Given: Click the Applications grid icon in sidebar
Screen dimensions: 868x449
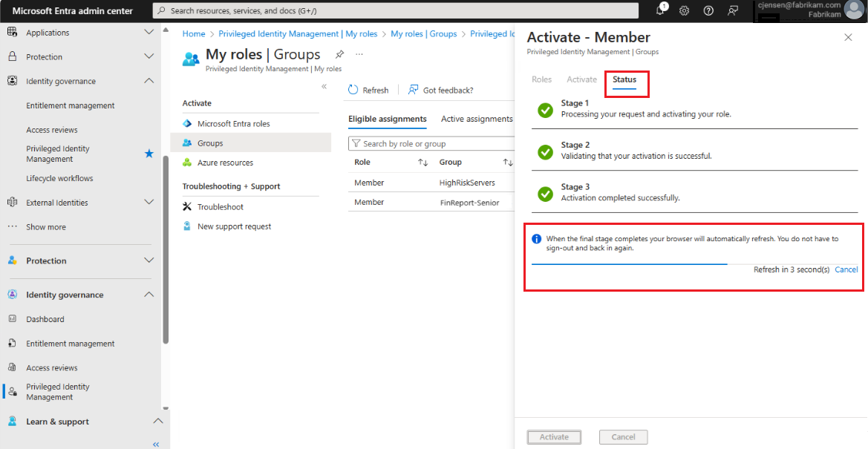Looking at the screenshot, I should [12, 32].
